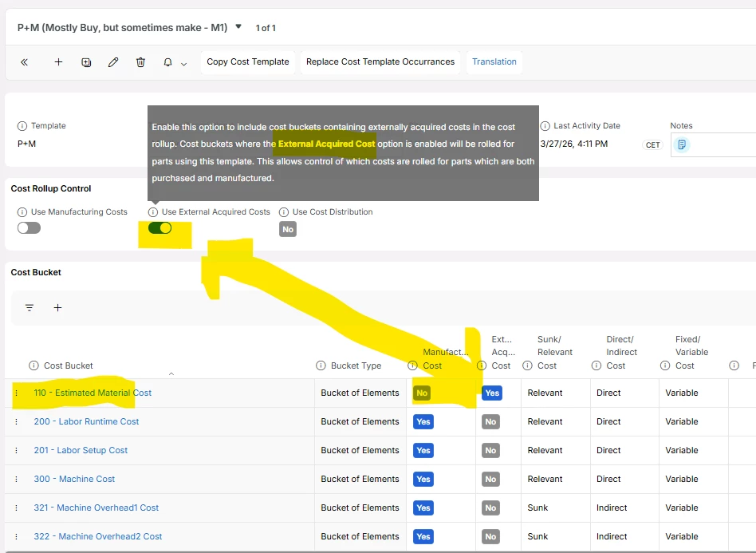The width and height of the screenshot is (756, 553).
Task: Click the filter icon in Cost Bucket panel
Action: (x=30, y=308)
